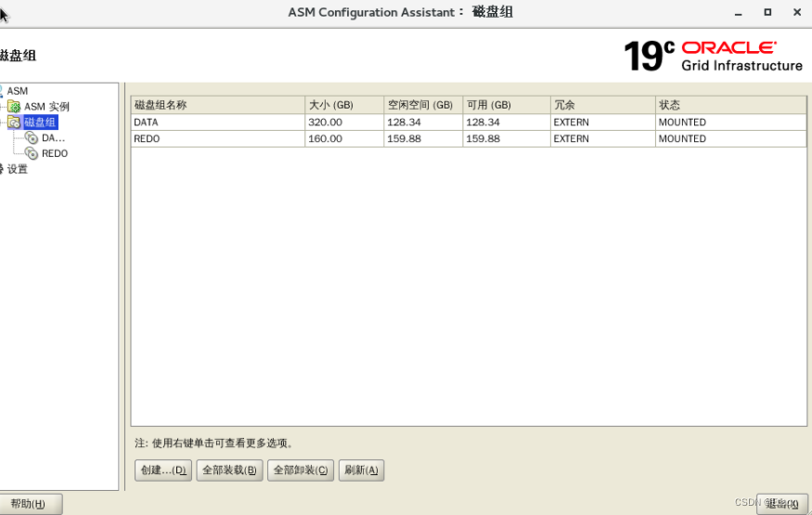The width and height of the screenshot is (812, 515).
Task: Click the disk groups folder icon
Action: (14, 122)
